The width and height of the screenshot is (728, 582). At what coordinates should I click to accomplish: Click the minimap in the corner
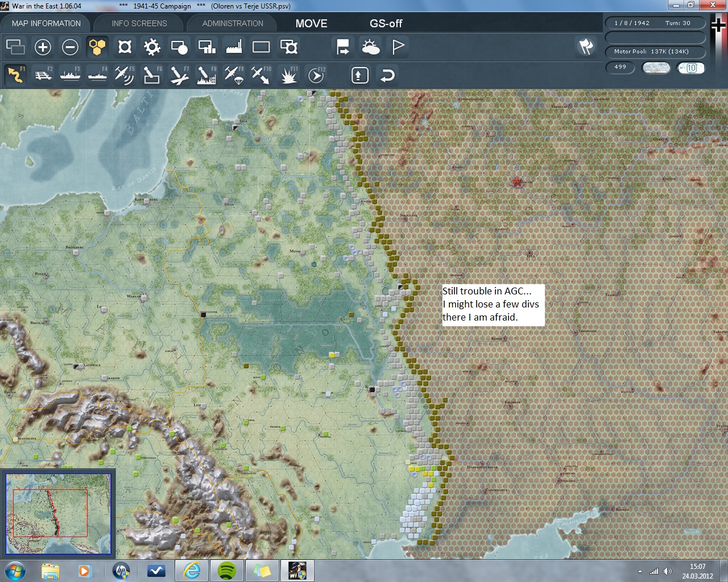57,513
